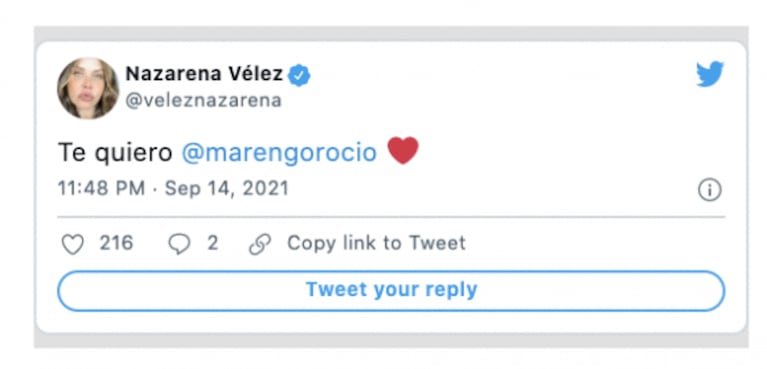Click the divider line above the likes
This screenshot has height=369, width=767.
391,216
